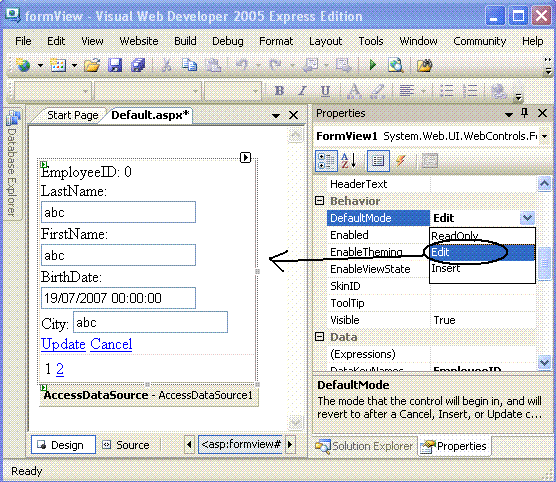
Task: Click the Underline formatting button
Action: 325,91
